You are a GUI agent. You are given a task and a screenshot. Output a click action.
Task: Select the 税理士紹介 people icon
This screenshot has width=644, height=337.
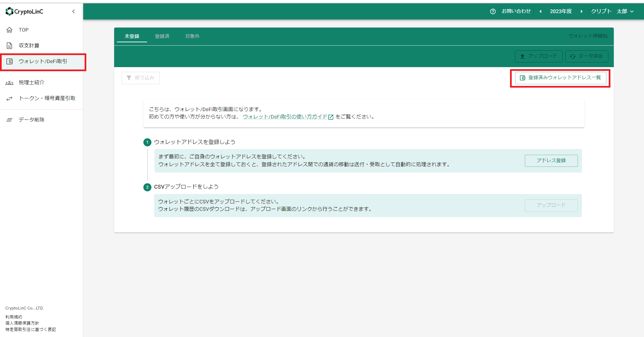tap(9, 83)
